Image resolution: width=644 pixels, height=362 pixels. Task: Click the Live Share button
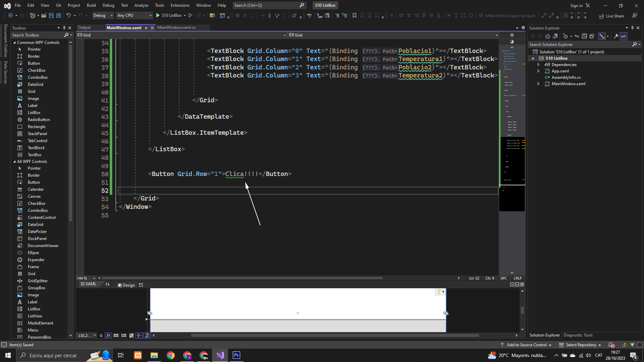611,16
